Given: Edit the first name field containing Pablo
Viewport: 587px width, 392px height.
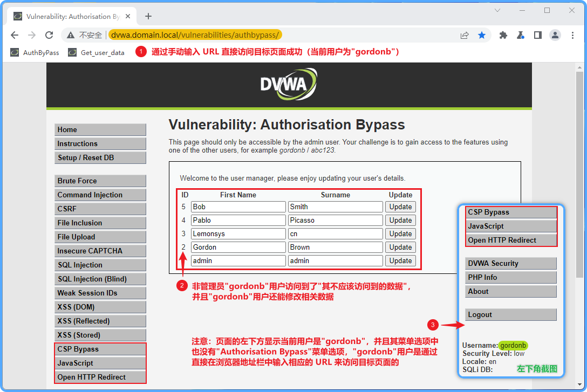Looking at the screenshot, I should [x=238, y=221].
